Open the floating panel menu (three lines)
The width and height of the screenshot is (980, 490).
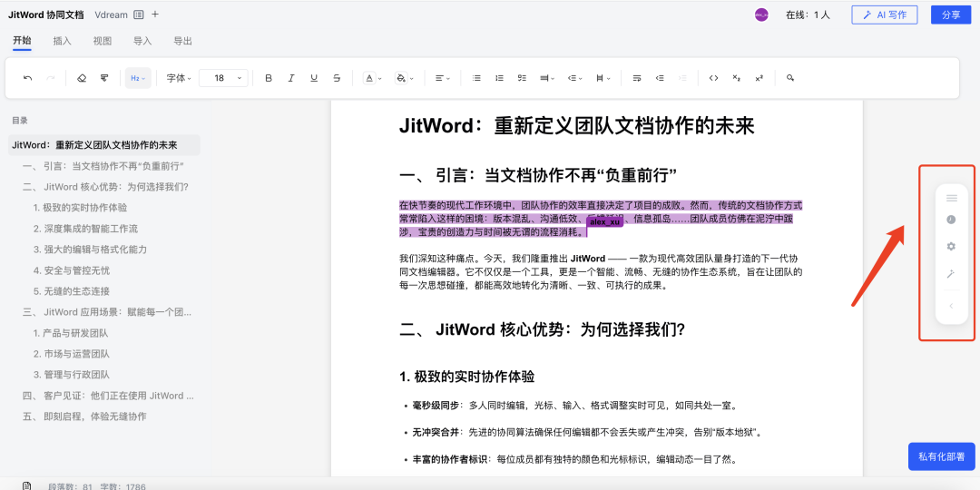pos(951,198)
